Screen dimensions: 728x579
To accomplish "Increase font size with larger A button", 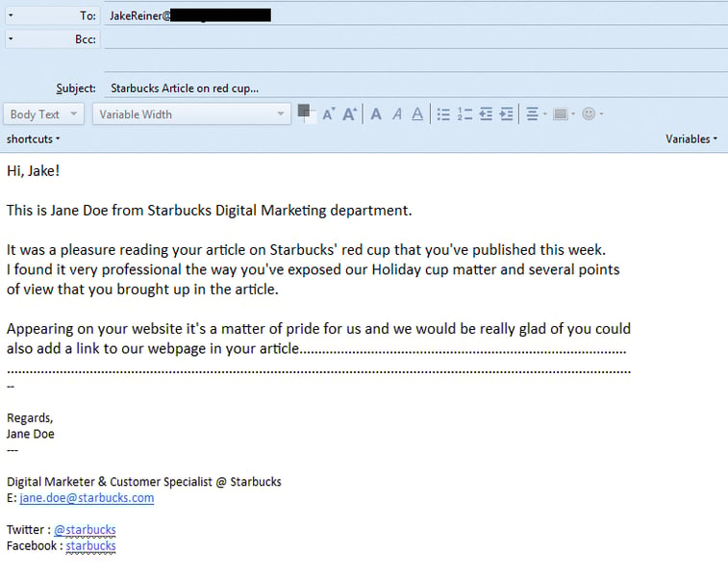I will pos(350,113).
